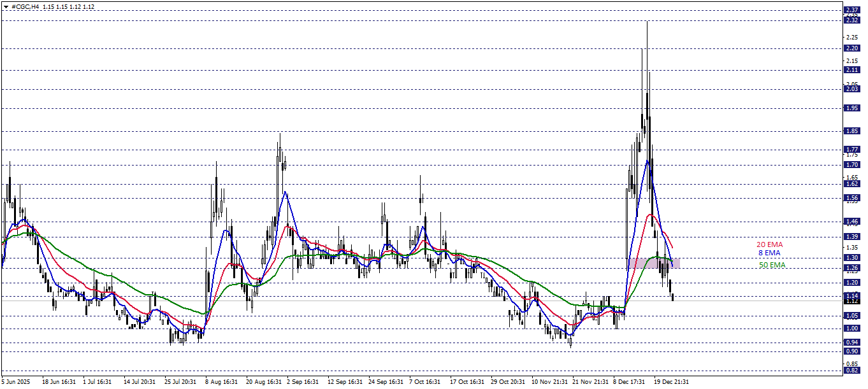Click the 1.05 price level tag
The image size is (868, 389).
pyautogui.click(x=851, y=316)
